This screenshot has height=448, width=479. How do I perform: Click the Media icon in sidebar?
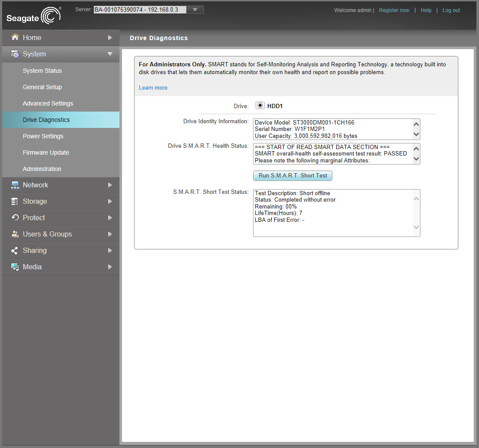(15, 267)
